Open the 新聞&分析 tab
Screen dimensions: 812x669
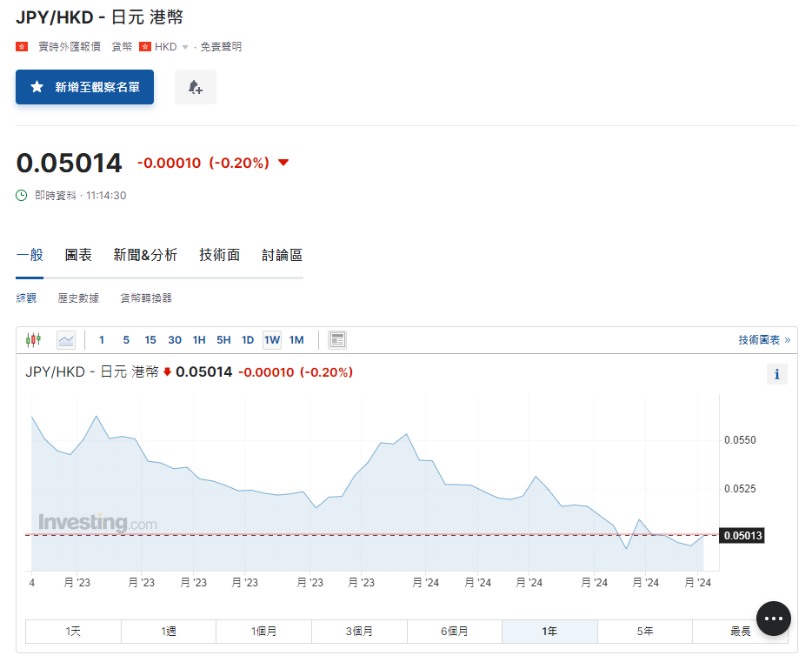(x=144, y=255)
